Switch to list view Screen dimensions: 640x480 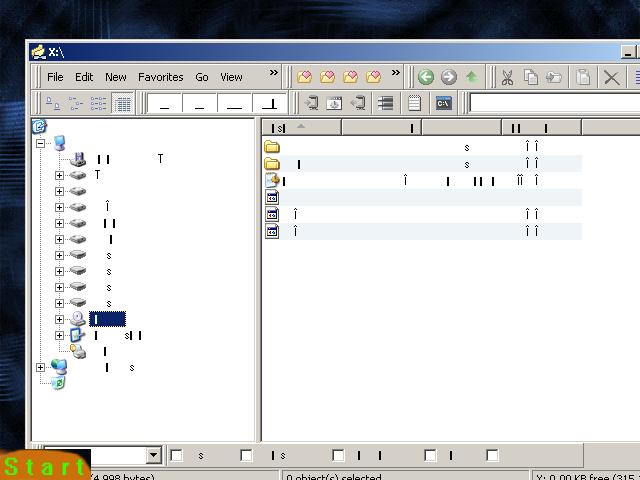99,103
